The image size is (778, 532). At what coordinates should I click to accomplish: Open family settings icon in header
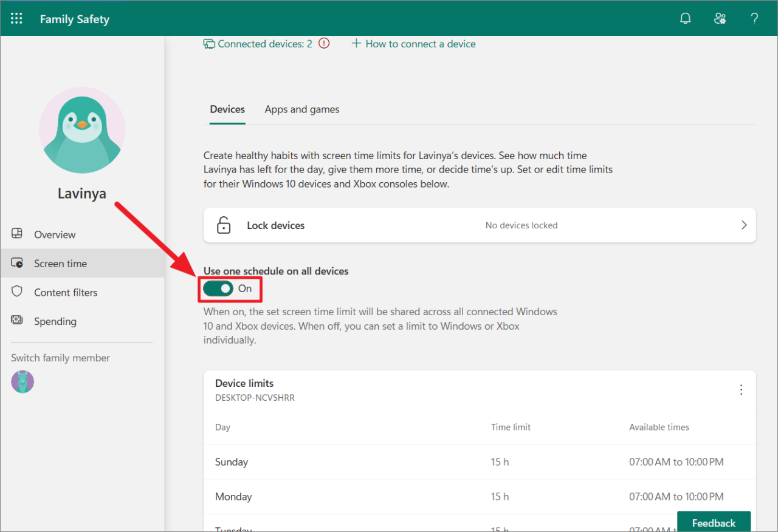[x=720, y=19]
